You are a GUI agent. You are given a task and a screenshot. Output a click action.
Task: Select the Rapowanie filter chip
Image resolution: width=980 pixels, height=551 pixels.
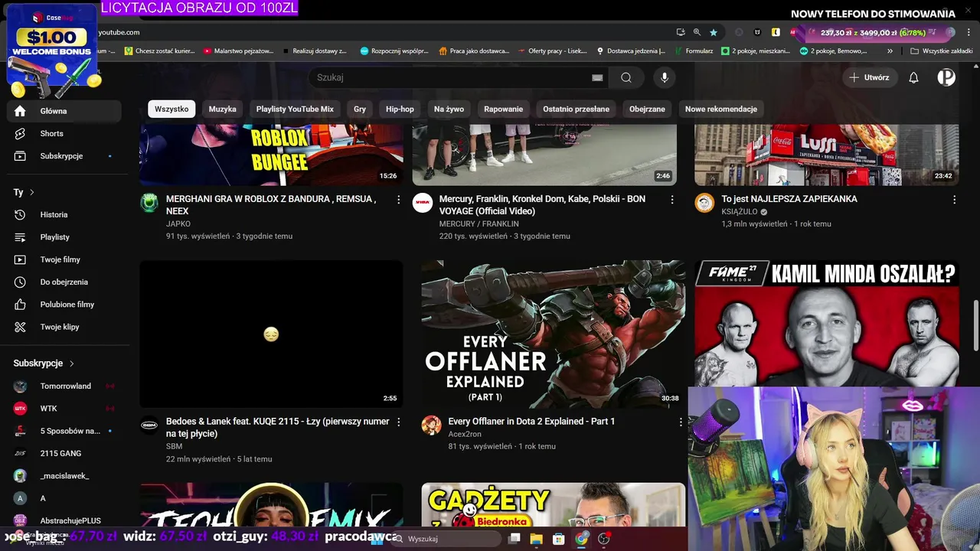[x=503, y=109]
